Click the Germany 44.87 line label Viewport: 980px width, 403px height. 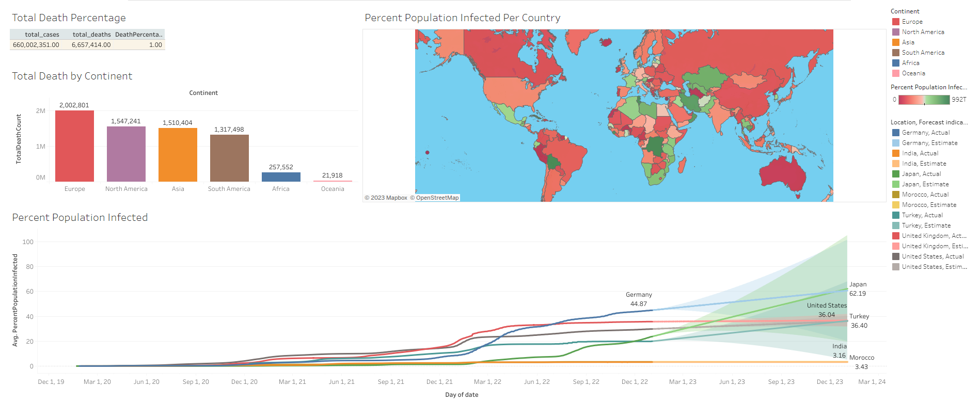point(639,299)
